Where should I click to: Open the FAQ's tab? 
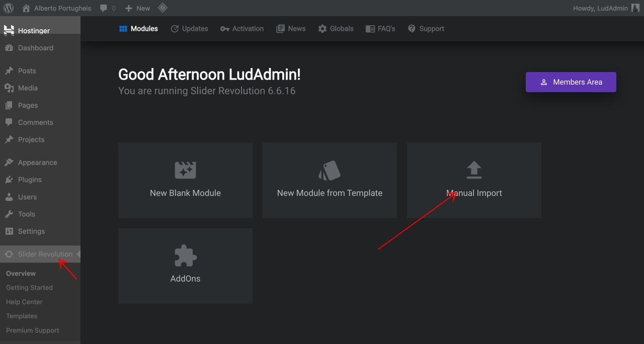(380, 29)
